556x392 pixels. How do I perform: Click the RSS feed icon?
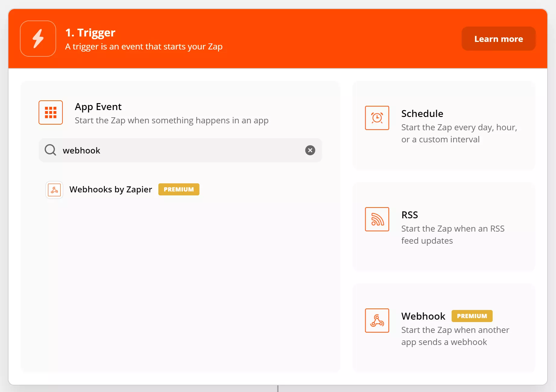377,219
